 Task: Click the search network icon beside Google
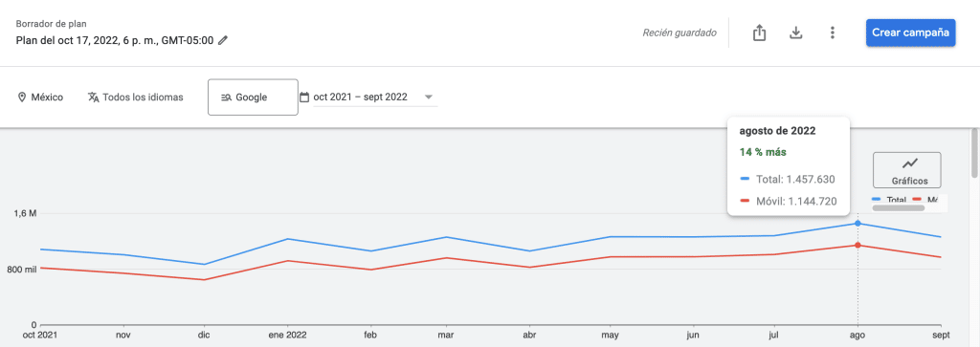tap(226, 98)
